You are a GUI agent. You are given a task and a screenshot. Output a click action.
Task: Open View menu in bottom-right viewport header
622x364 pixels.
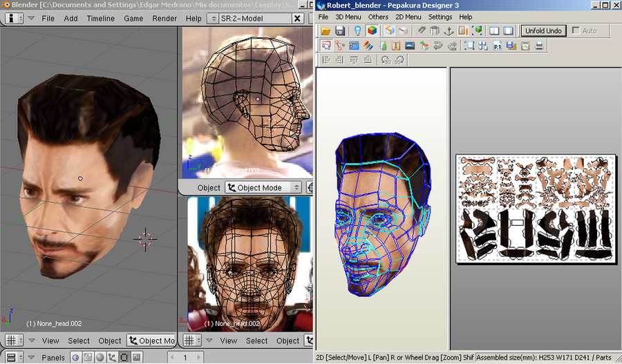pos(229,341)
